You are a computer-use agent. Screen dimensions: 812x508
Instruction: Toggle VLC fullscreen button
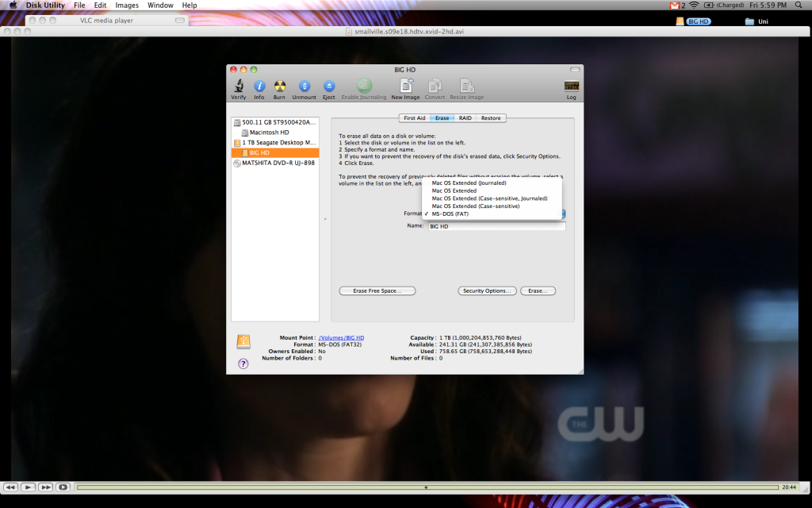(63, 487)
